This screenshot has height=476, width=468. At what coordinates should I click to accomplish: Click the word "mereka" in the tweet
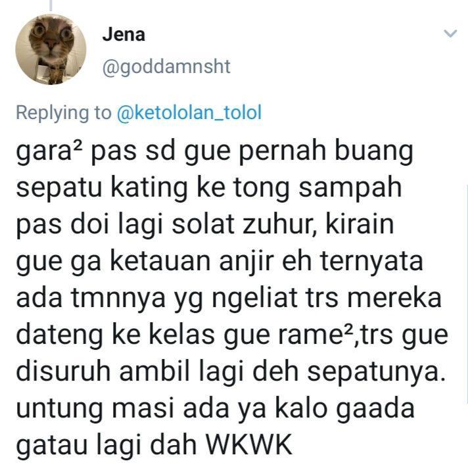(x=394, y=298)
